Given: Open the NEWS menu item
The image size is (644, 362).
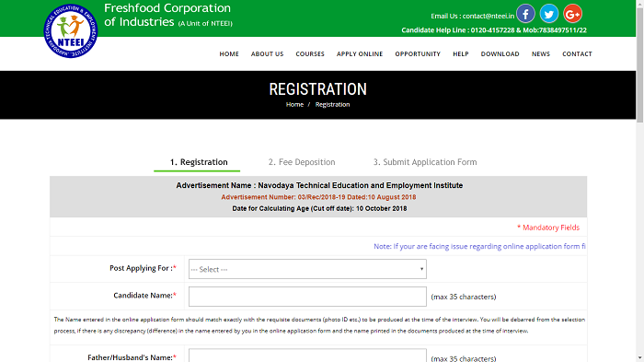Looking at the screenshot, I should (541, 54).
